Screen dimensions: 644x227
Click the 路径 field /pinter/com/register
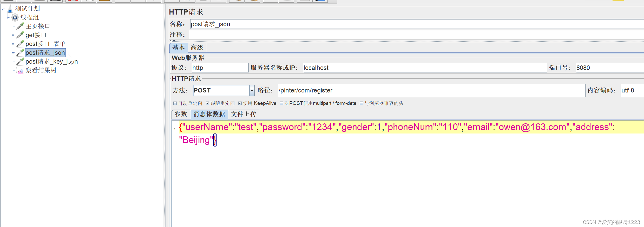pyautogui.click(x=432, y=90)
